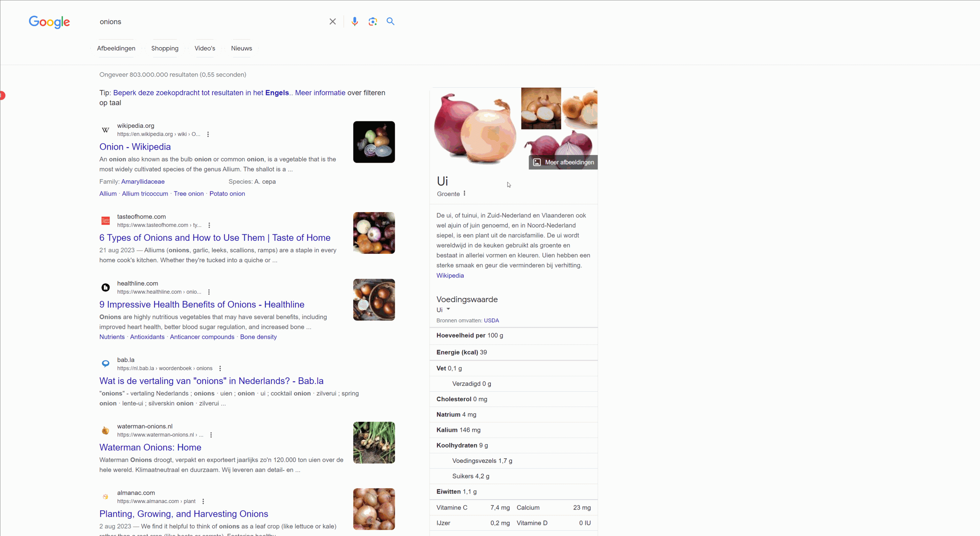The image size is (980, 536).
Task: Open the menu dots beside Groente label
Action: click(x=464, y=193)
